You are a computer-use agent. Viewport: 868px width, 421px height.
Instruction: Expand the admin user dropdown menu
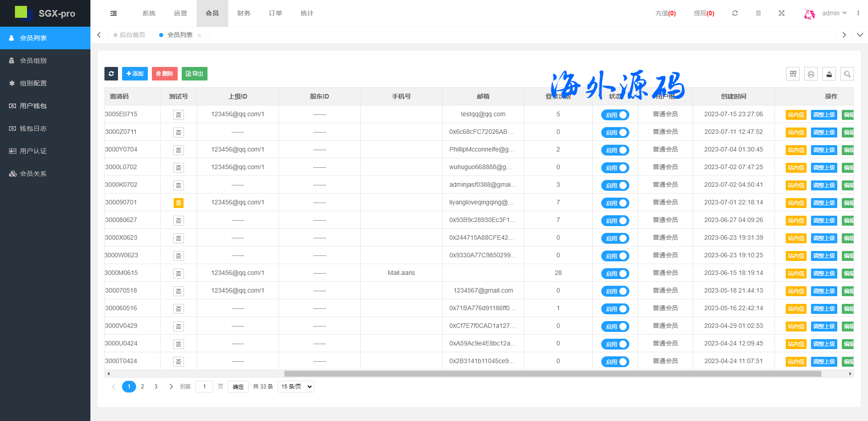[x=834, y=14]
